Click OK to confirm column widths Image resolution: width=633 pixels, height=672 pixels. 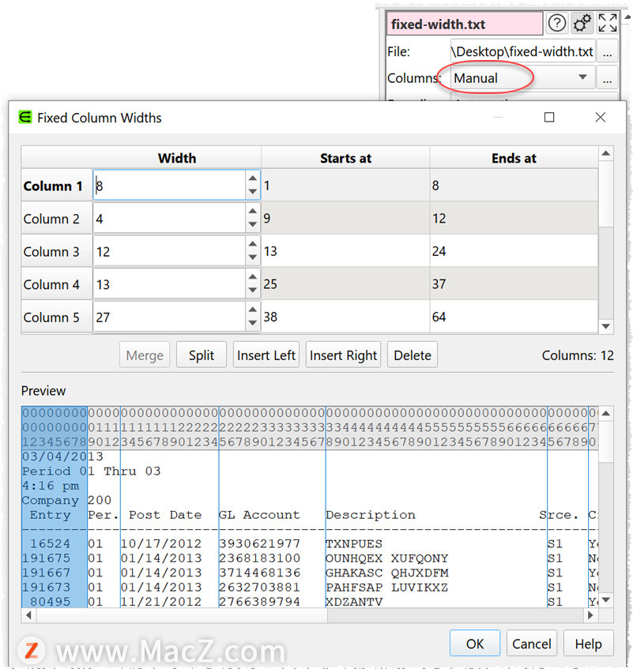click(475, 644)
